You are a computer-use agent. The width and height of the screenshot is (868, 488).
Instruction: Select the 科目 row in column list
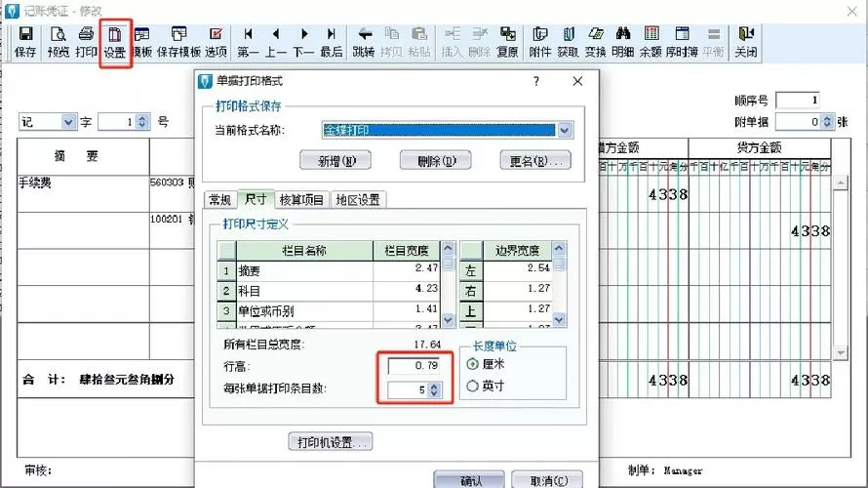coord(329,290)
